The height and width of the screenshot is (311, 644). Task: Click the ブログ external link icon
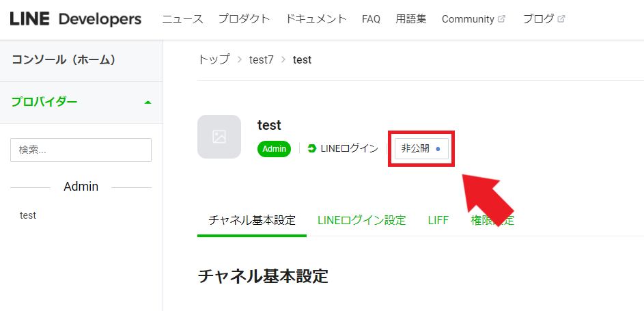point(561,19)
